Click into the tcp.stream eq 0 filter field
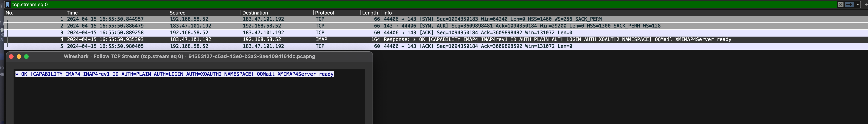The width and height of the screenshot is (868, 124). (404, 4)
